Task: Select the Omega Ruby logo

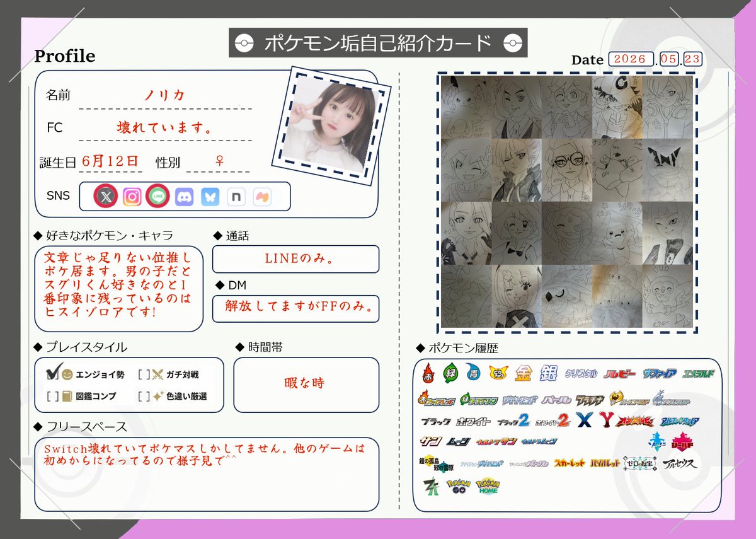Action: click(636, 421)
